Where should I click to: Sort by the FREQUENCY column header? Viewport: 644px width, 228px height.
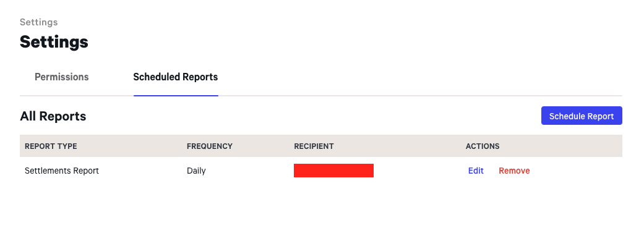(x=210, y=146)
